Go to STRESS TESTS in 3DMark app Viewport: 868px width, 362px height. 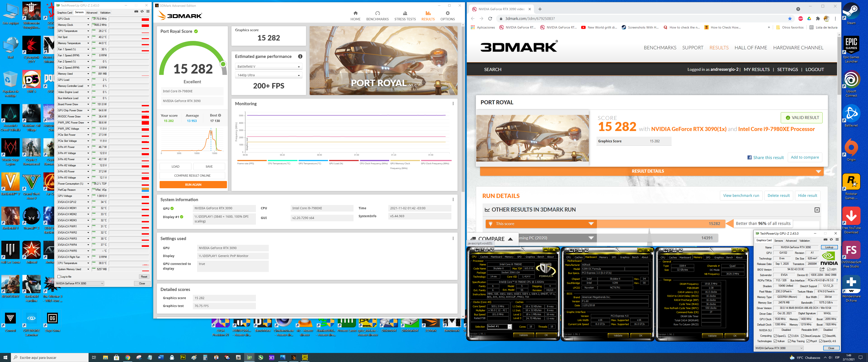(405, 16)
